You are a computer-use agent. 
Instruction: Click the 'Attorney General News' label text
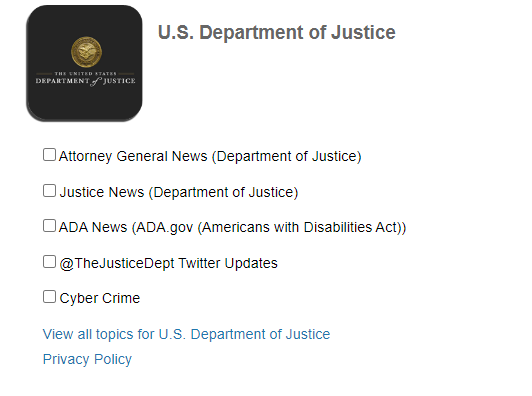pyautogui.click(x=133, y=156)
